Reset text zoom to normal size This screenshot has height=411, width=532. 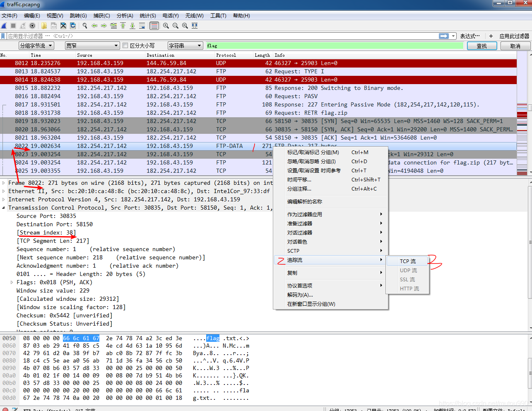(185, 26)
